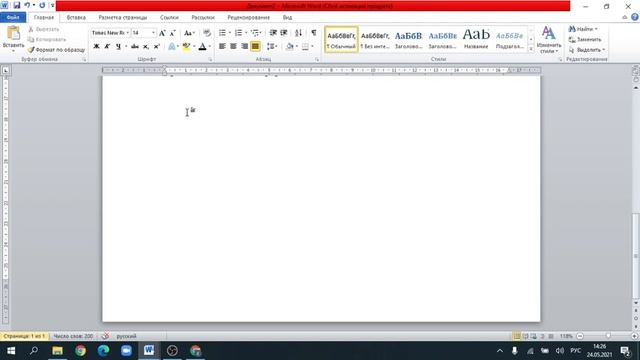Viewport: 640px width, 360px height.
Task: Apply the font color button
Action: pyautogui.click(x=202, y=47)
